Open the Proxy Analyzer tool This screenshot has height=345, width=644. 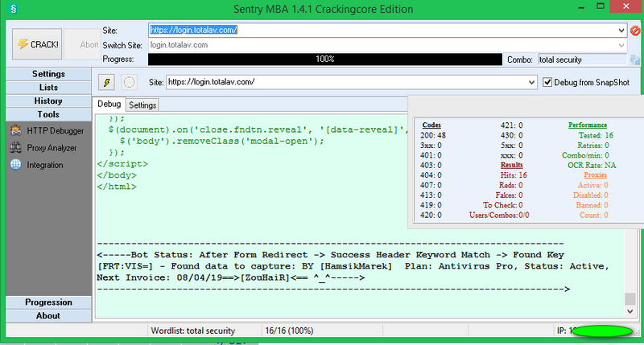(x=43, y=148)
